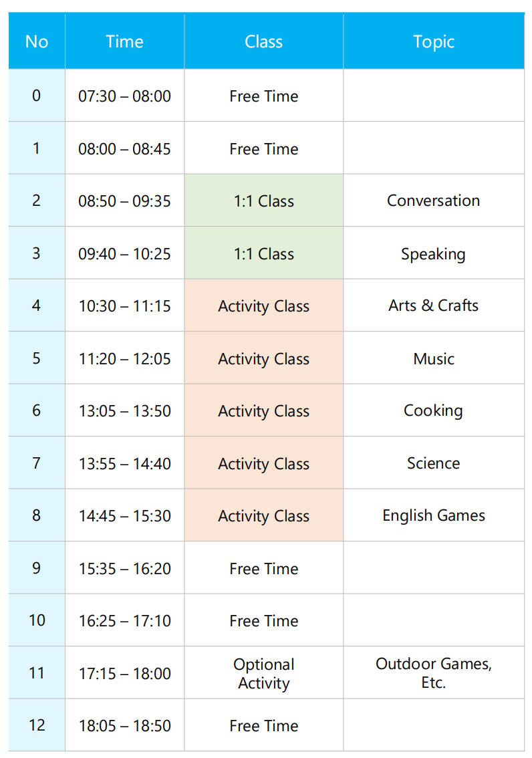Select the 1:1 Class cell for Speaking

coord(264,253)
